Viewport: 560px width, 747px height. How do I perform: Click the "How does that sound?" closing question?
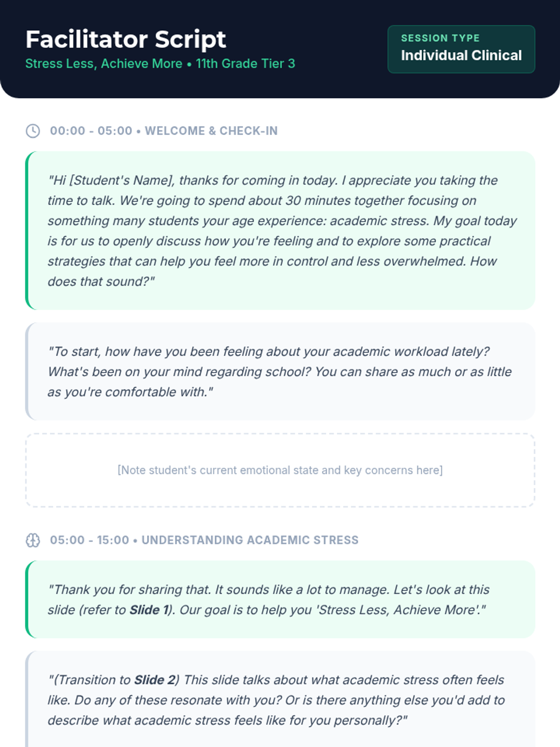coord(101,282)
